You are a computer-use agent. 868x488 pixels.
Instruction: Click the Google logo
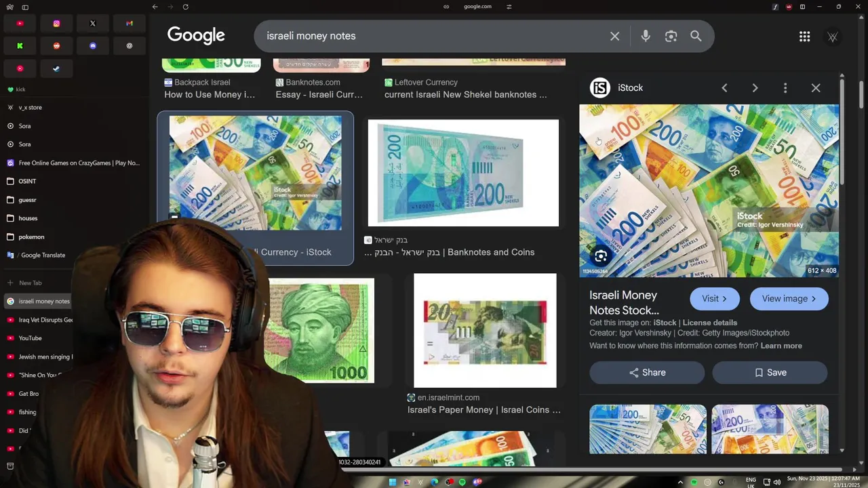[196, 36]
